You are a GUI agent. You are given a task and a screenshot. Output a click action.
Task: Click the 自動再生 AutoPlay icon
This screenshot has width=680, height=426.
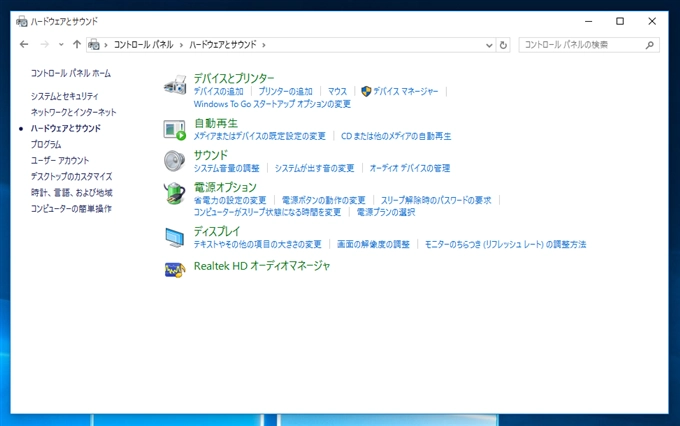pyautogui.click(x=175, y=129)
